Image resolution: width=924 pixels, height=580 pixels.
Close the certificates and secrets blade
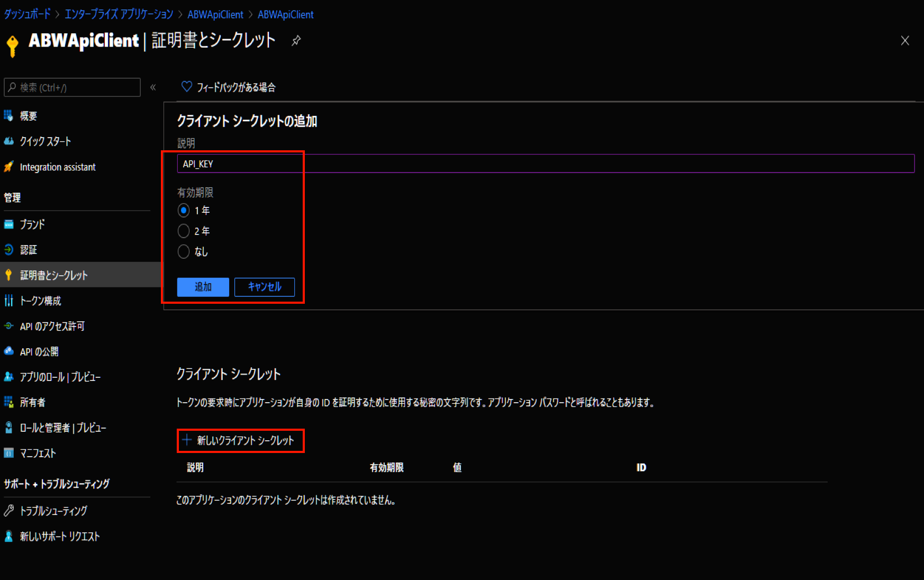[x=905, y=41]
